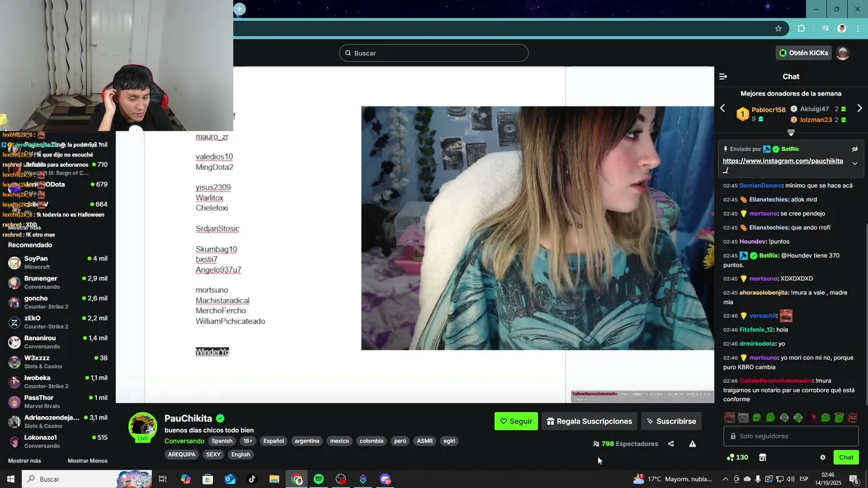The width and height of the screenshot is (868, 488).
Task: Select the Conversando category link
Action: pyautogui.click(x=184, y=441)
